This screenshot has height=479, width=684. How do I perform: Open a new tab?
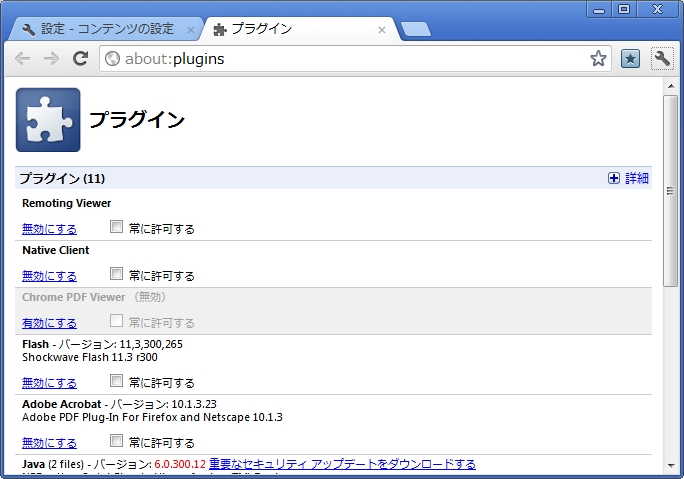coord(416,29)
